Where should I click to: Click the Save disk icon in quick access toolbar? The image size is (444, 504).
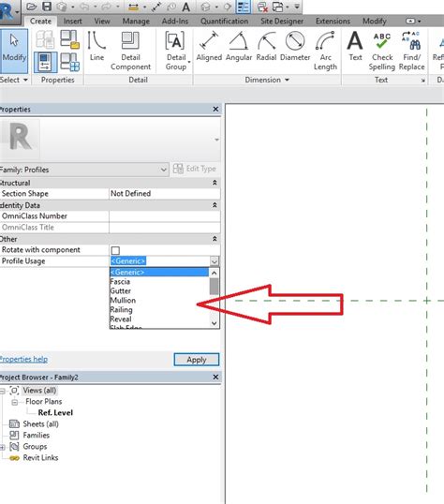(x=47, y=7)
